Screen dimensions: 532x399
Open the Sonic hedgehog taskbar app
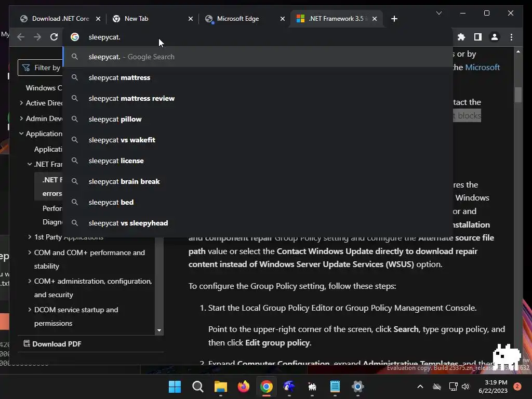click(289, 387)
